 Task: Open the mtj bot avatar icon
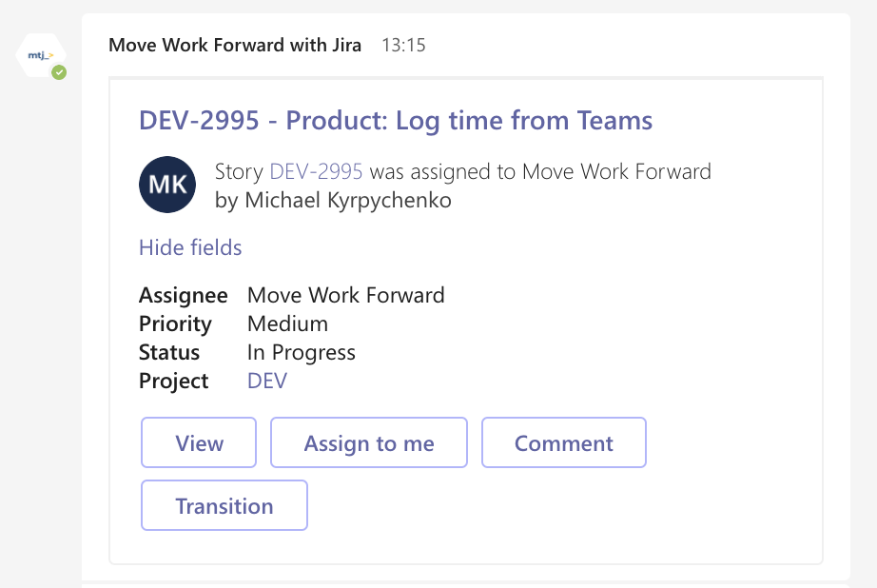41,55
